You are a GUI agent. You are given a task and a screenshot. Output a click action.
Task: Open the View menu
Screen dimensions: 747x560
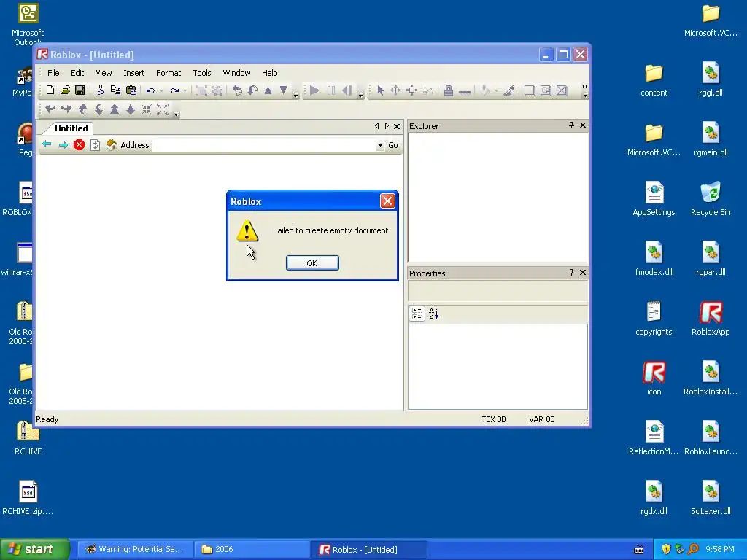pyautogui.click(x=104, y=73)
